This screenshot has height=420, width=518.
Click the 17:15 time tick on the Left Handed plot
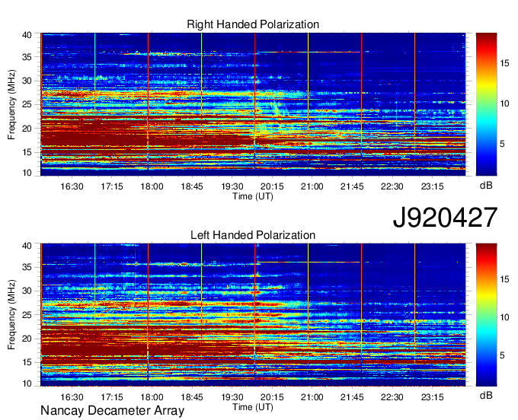click(x=112, y=397)
